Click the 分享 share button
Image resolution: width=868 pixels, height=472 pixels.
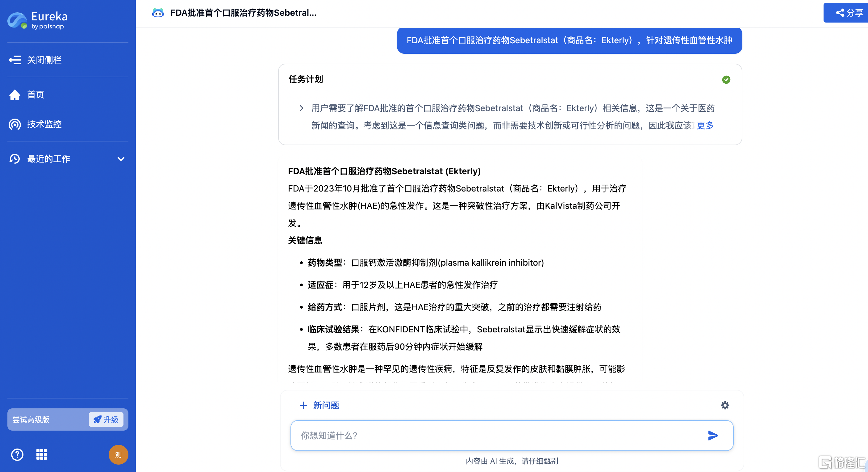click(x=846, y=12)
